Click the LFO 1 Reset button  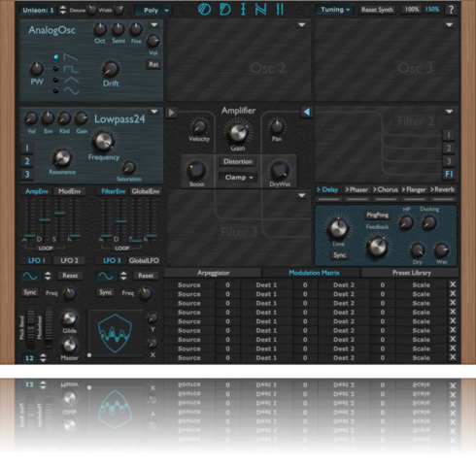click(x=70, y=276)
